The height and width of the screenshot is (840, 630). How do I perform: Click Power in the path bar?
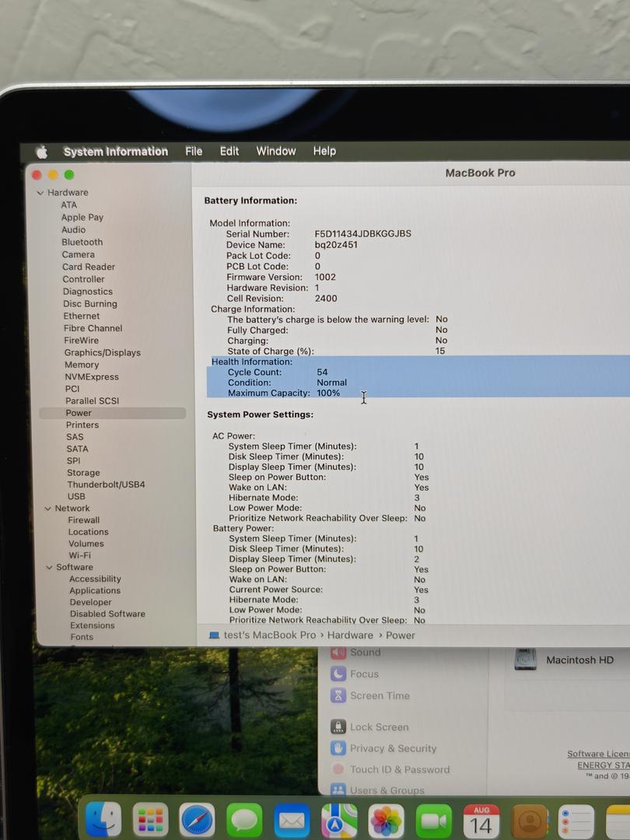401,635
